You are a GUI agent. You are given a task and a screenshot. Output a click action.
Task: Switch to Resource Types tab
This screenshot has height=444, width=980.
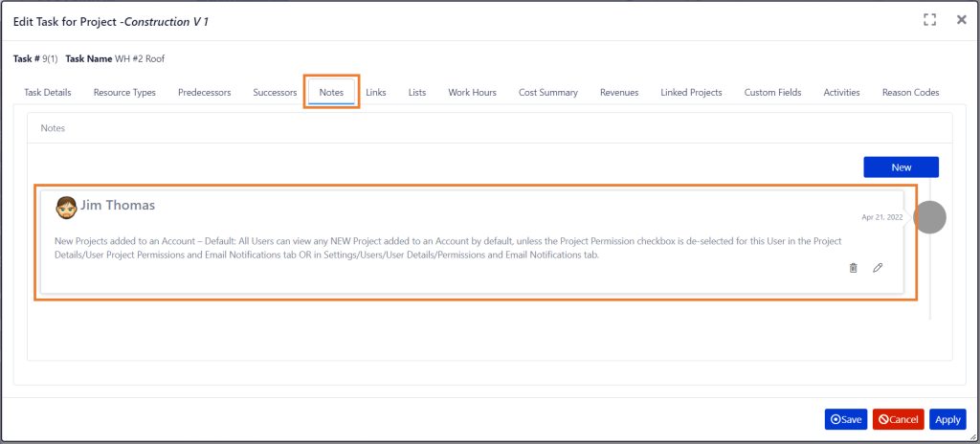(x=124, y=93)
